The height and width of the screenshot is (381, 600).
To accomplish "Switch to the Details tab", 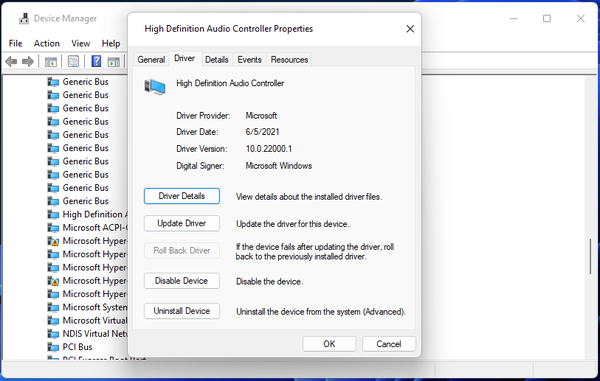I will (x=217, y=60).
